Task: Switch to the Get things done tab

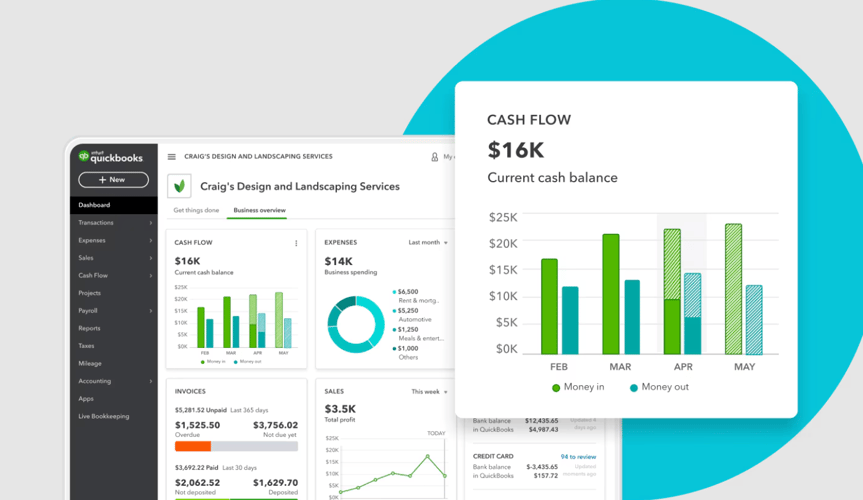Action: (x=196, y=210)
